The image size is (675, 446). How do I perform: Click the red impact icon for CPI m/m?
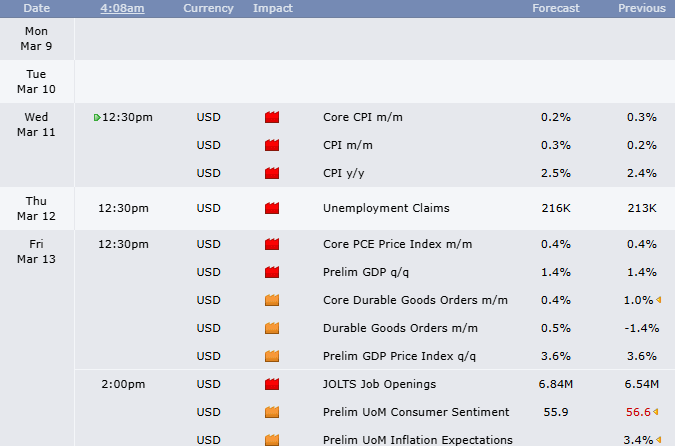272,145
